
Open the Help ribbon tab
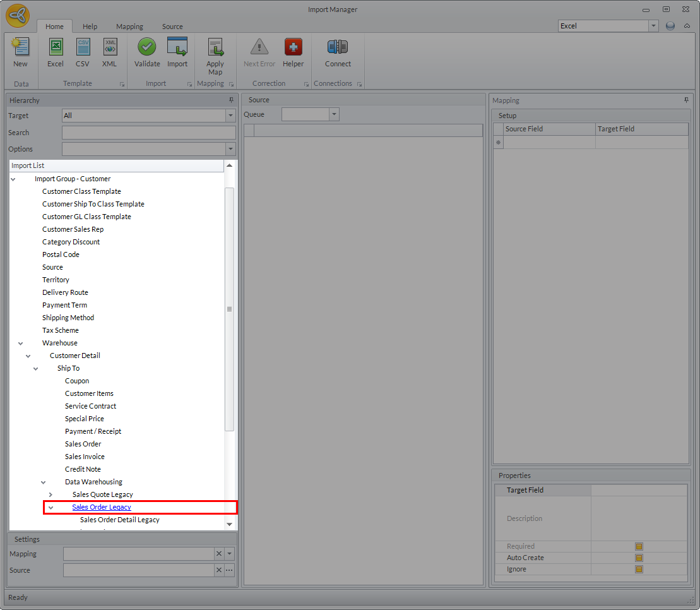(x=90, y=27)
